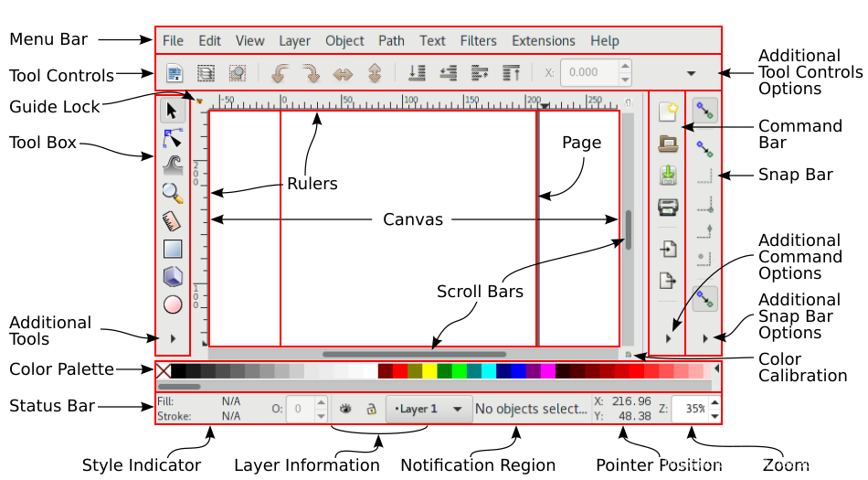Select the Measure ruler tool
868x480 pixels.
click(x=172, y=221)
